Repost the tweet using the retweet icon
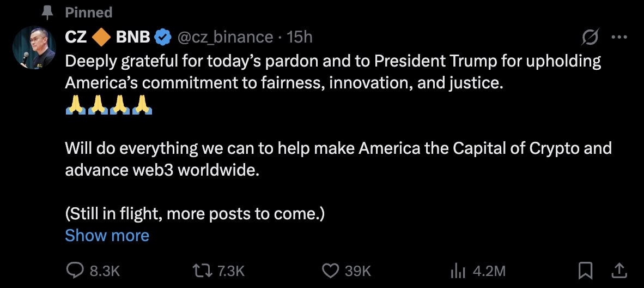 202,270
